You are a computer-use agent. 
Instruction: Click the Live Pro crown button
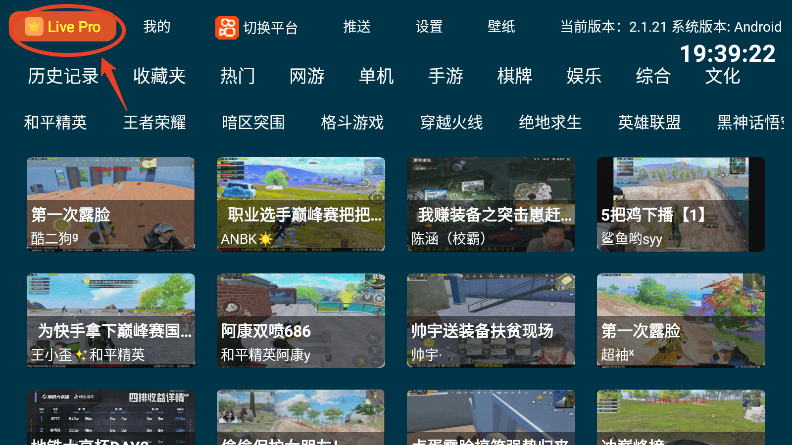[x=65, y=27]
